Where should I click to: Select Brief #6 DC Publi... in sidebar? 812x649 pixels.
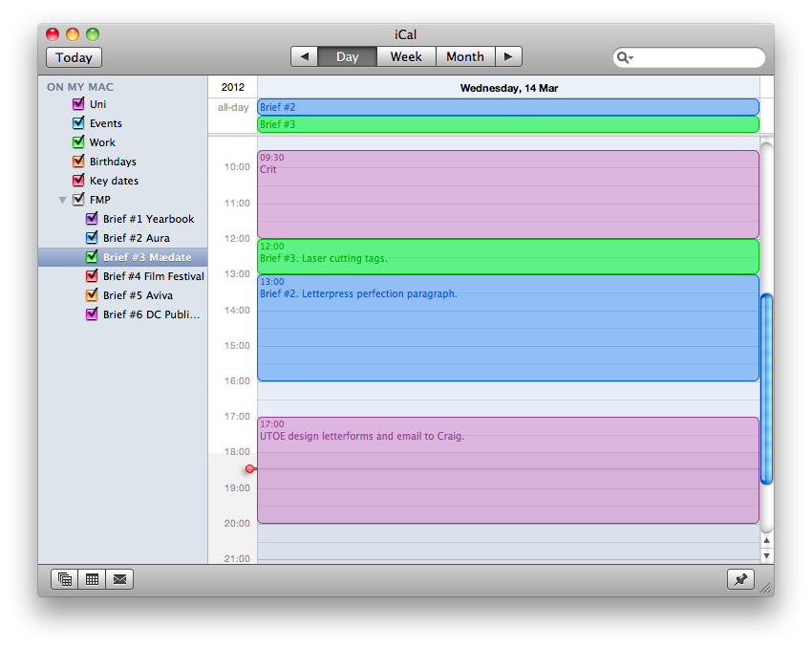click(151, 314)
